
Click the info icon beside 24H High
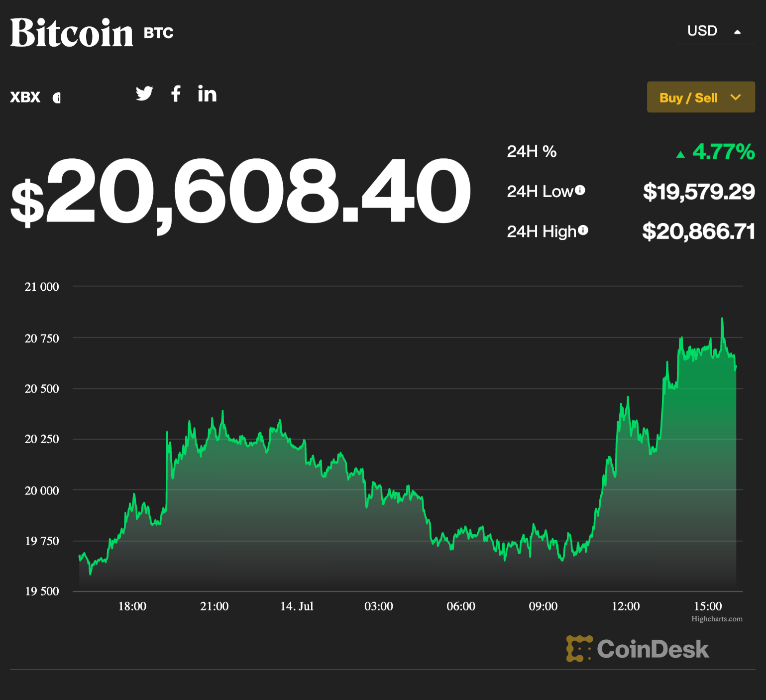tap(582, 230)
